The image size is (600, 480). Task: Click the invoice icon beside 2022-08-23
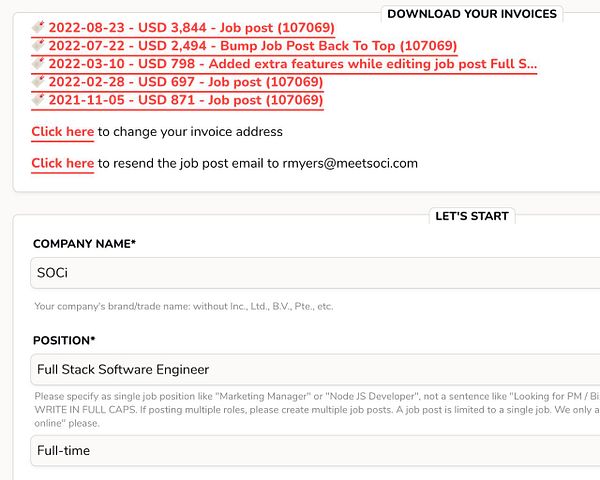click(38, 27)
